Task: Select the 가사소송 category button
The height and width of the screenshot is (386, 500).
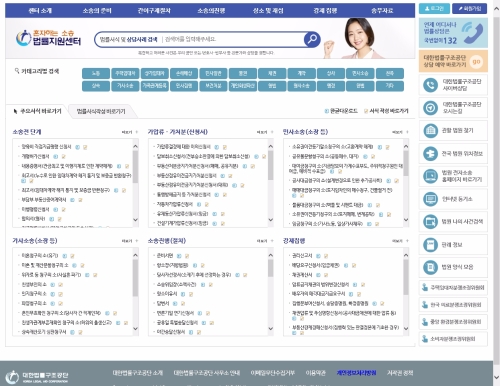Action: [125, 86]
